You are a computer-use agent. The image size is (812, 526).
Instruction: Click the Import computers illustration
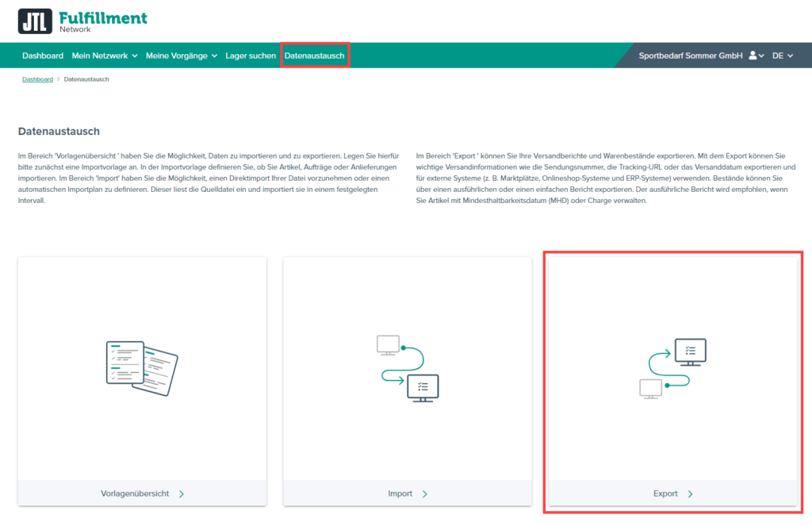point(408,368)
